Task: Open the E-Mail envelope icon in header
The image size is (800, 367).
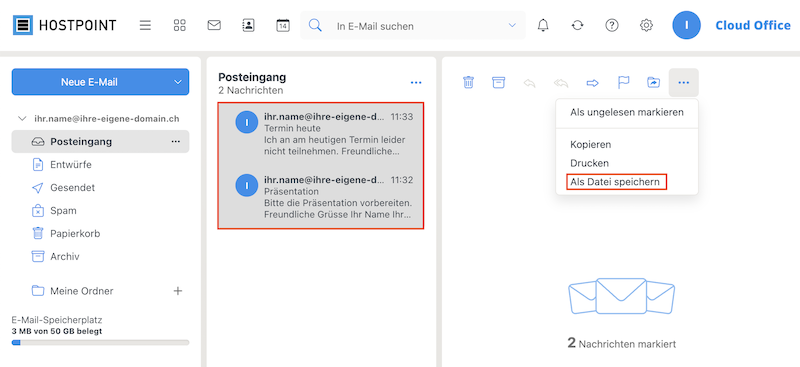Action: [x=214, y=25]
